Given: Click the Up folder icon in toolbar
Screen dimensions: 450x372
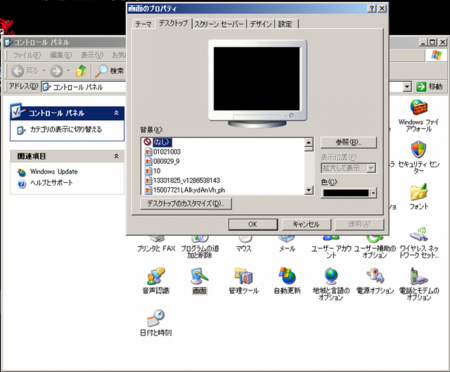Looking at the screenshot, I should tap(81, 71).
